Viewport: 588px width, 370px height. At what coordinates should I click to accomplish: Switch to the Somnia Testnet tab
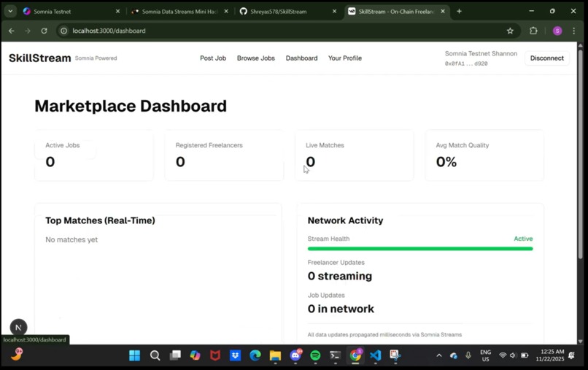click(53, 11)
